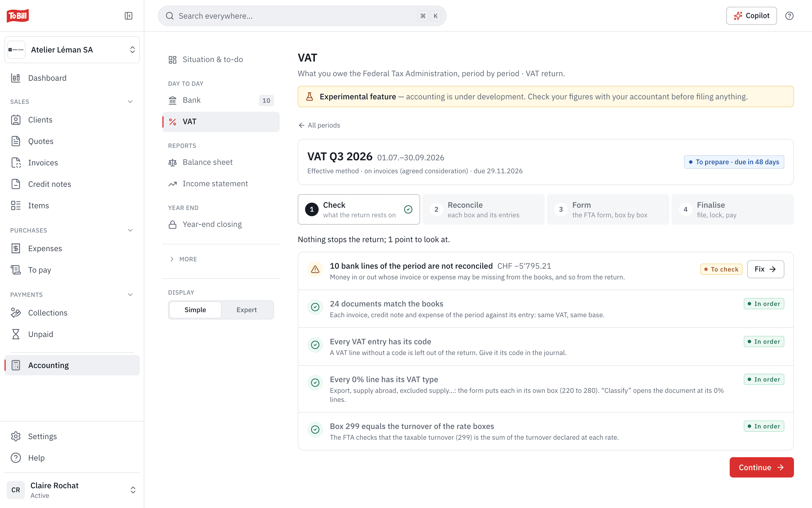Click the VAT item in accounting menu
This screenshot has height=508, width=812.
pyautogui.click(x=221, y=122)
